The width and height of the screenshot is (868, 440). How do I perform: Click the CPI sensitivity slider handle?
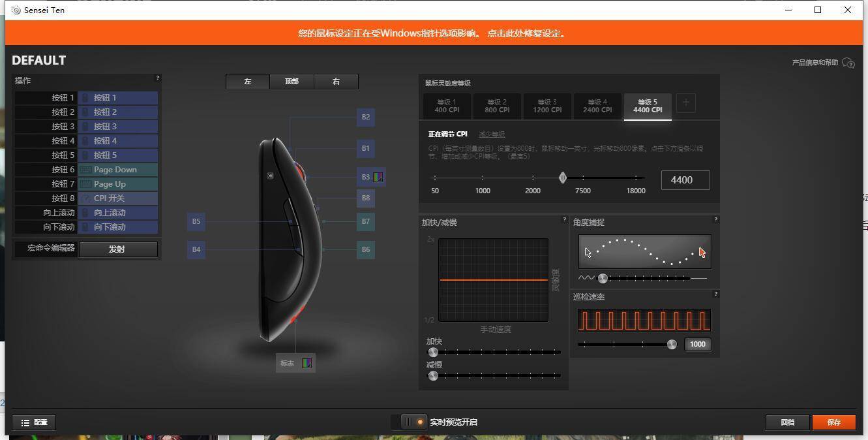coord(563,178)
